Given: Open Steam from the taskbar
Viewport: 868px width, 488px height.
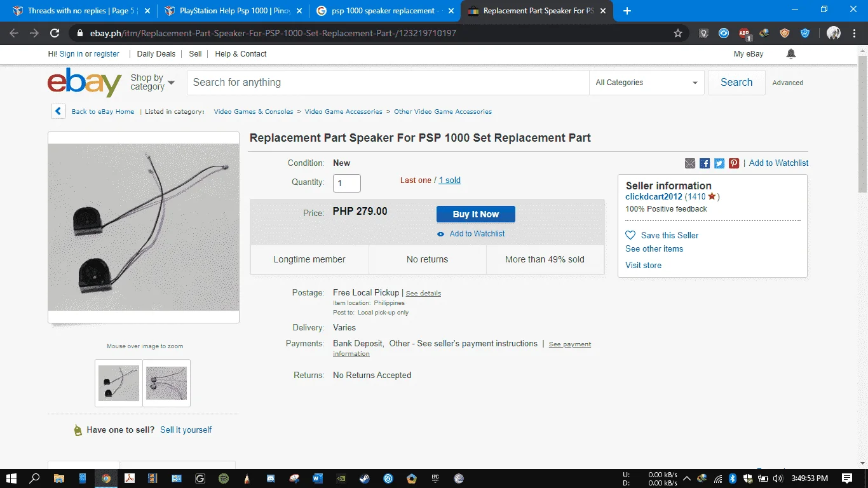Looking at the screenshot, I should (x=365, y=478).
